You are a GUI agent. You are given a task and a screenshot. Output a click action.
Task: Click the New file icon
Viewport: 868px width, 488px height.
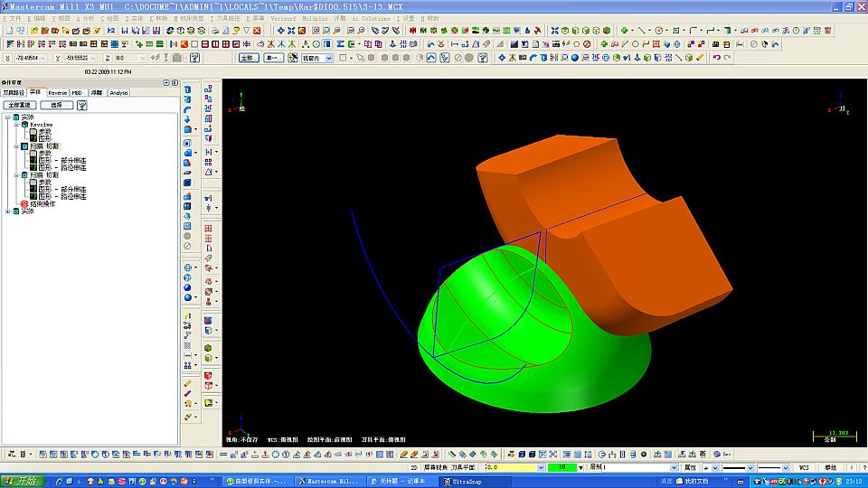[10, 31]
